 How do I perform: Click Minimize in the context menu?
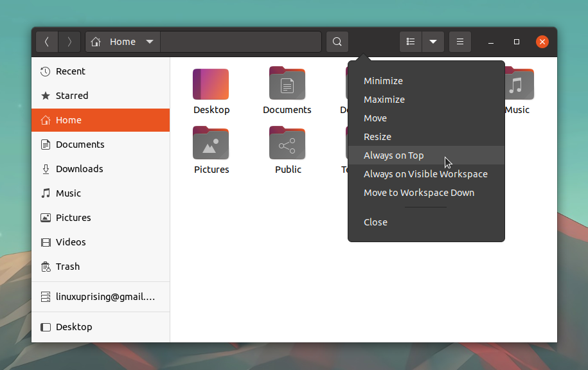(x=383, y=81)
